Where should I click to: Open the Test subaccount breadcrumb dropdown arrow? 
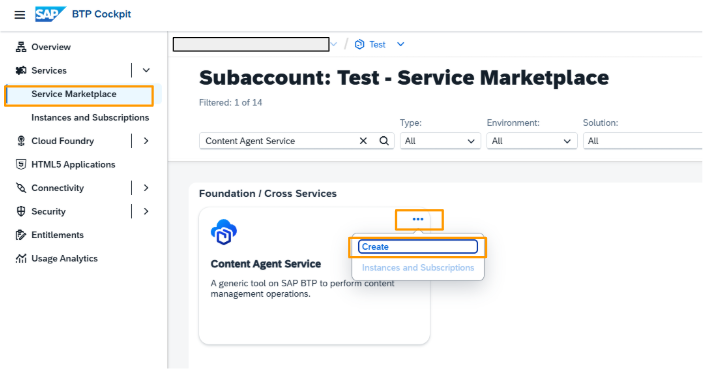coord(401,44)
